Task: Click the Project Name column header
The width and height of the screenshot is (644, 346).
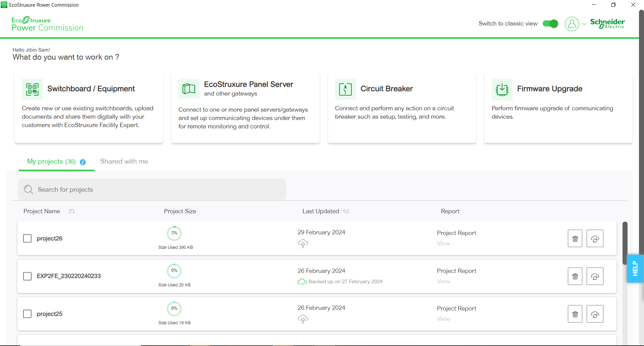Action: click(42, 211)
